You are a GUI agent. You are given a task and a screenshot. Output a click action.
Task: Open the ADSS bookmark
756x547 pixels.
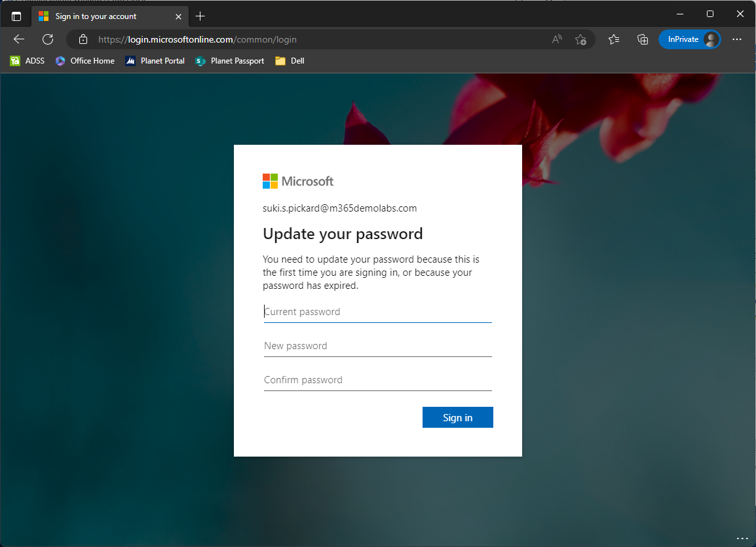(x=28, y=61)
